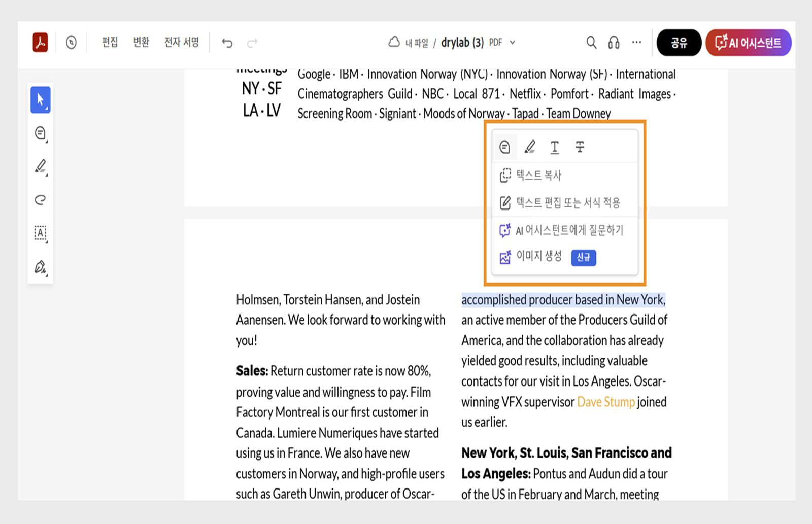812x524 pixels.
Task: Choose the selection arrow tool in sidebar
Action: point(40,100)
